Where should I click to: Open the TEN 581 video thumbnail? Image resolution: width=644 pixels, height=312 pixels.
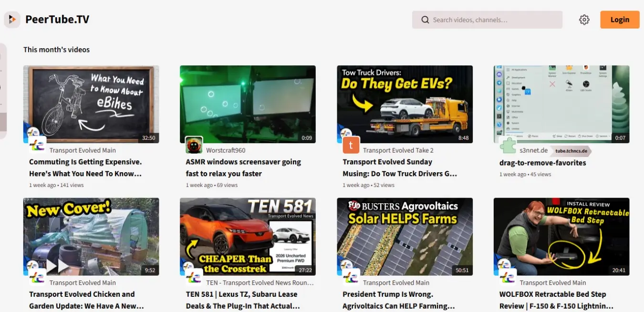coord(248,237)
